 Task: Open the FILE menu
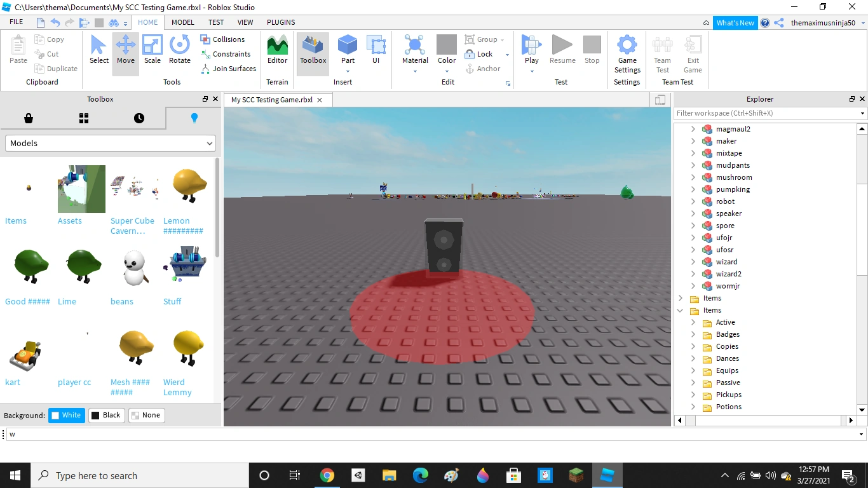click(x=17, y=22)
